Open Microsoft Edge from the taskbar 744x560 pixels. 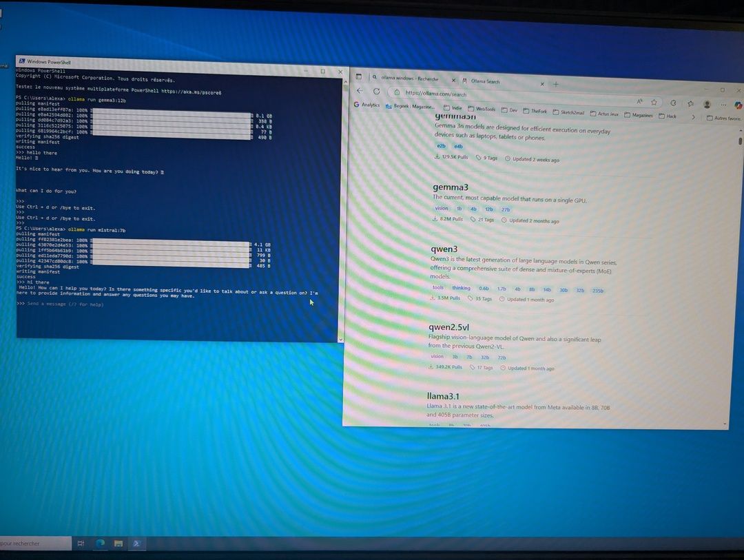click(x=100, y=543)
